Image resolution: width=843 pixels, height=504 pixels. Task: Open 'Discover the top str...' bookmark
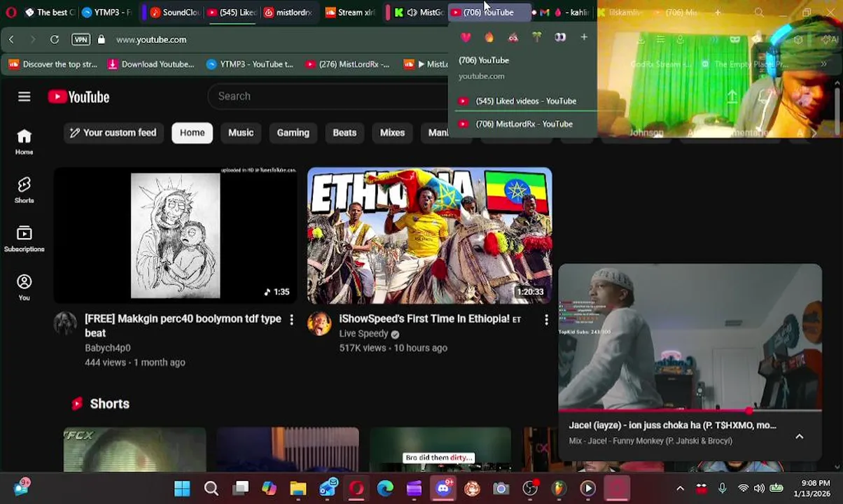click(x=53, y=64)
